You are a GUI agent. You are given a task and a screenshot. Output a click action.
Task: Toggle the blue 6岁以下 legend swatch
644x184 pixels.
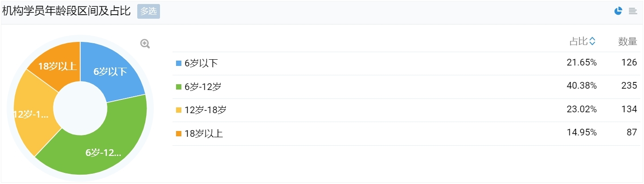tap(179, 63)
